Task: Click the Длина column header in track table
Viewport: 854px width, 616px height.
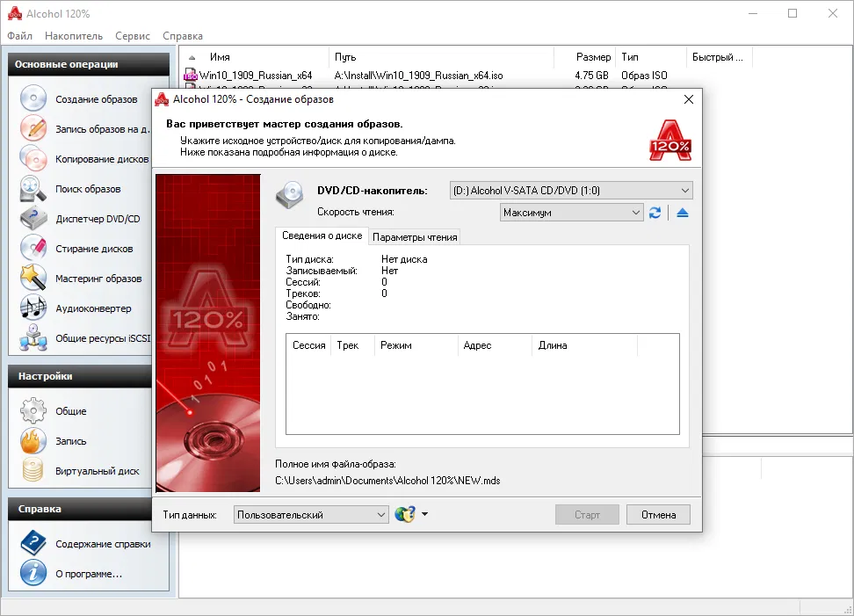Action: [x=584, y=345]
